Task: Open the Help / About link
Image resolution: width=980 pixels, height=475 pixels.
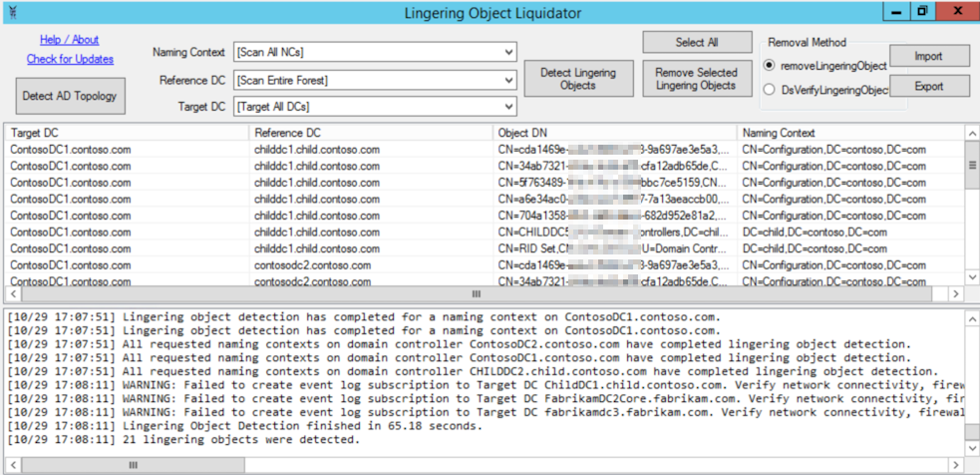Action: pyautogui.click(x=70, y=40)
